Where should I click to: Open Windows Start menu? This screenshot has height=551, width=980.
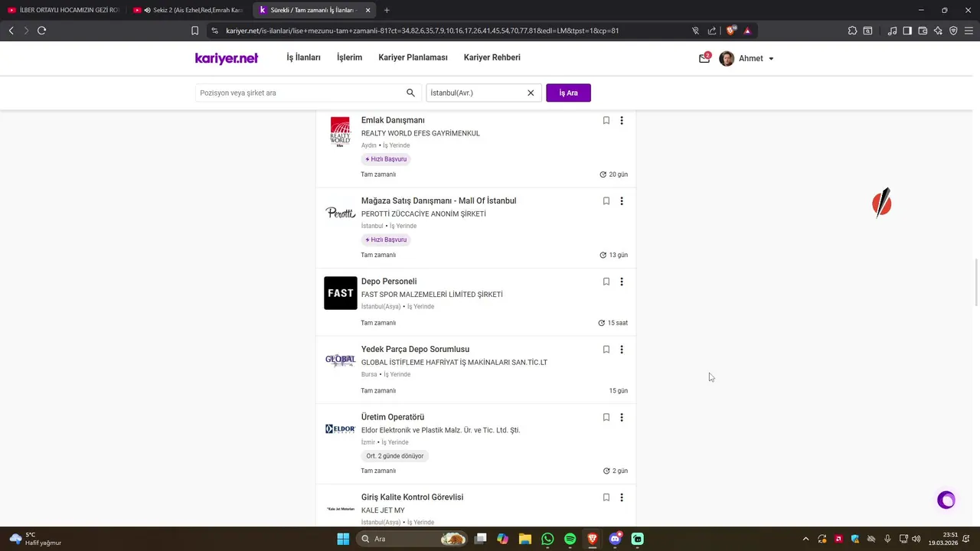(x=343, y=539)
